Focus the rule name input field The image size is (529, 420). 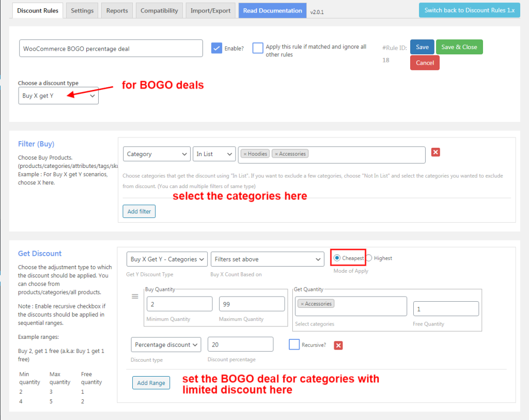coord(111,48)
